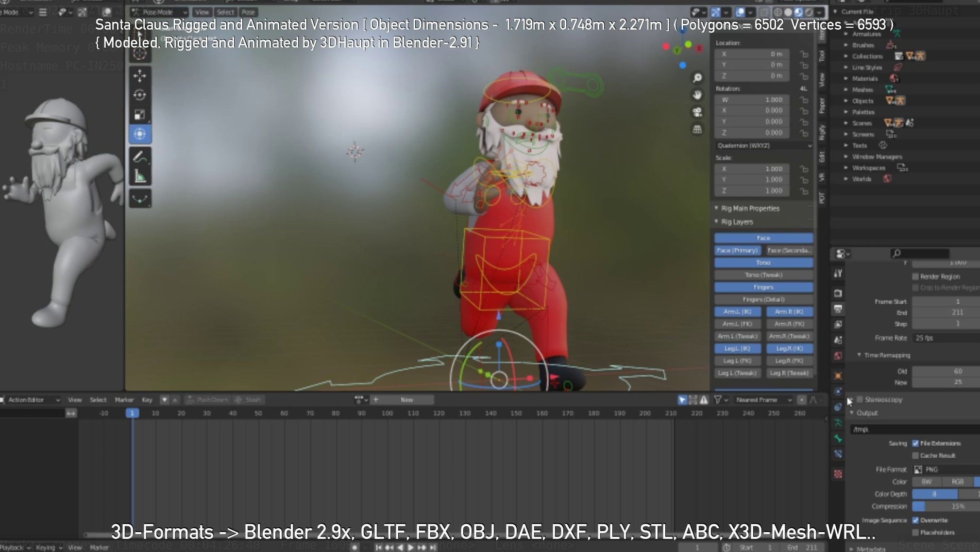Switch to the Rigify sidebar tab

822,132
